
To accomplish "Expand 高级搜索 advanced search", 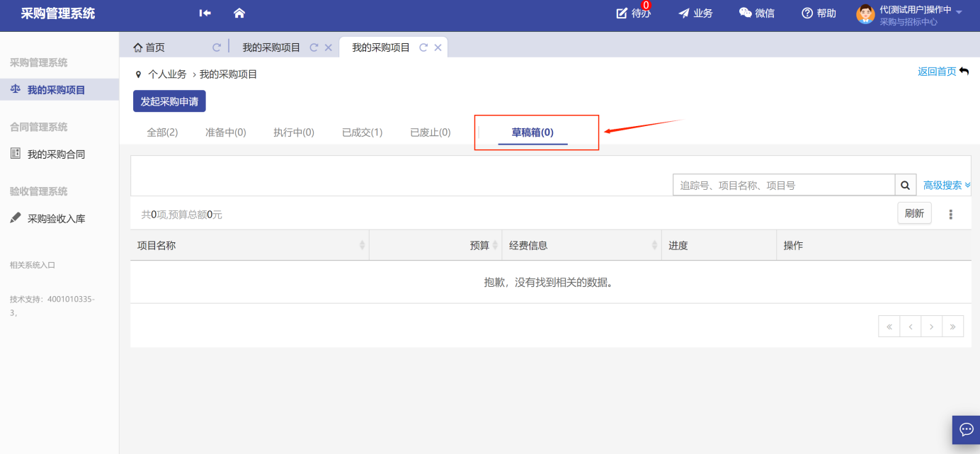I will point(947,186).
